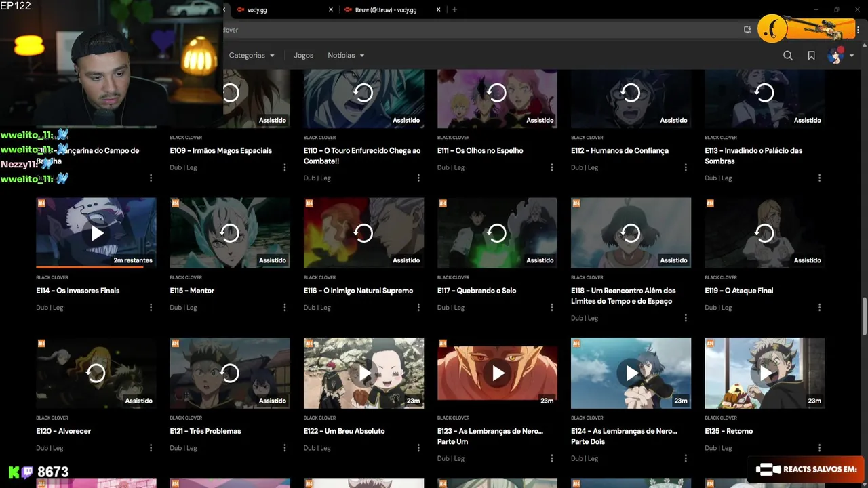Open E117 - Quebrando o Selo title link

pyautogui.click(x=477, y=291)
